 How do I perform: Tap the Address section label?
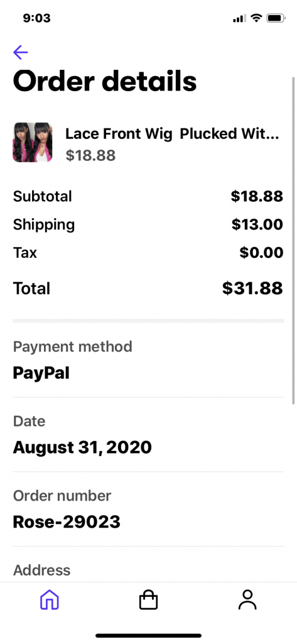(x=42, y=570)
